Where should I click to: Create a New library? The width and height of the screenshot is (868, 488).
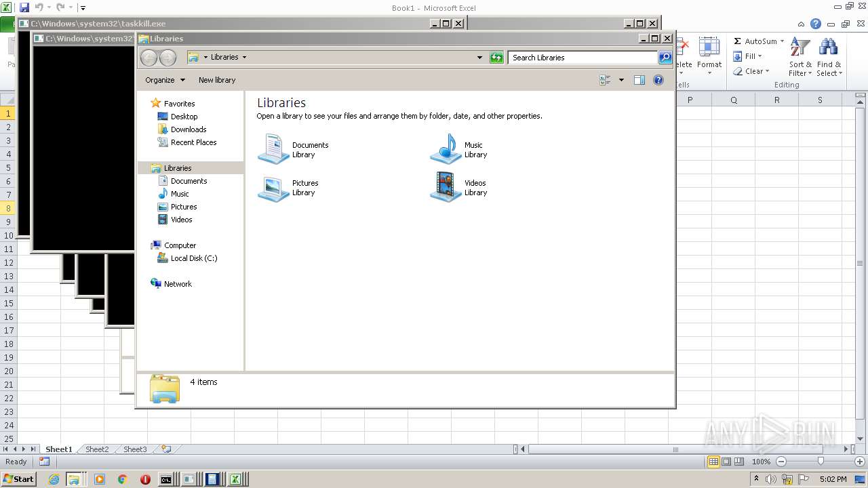[x=217, y=80]
